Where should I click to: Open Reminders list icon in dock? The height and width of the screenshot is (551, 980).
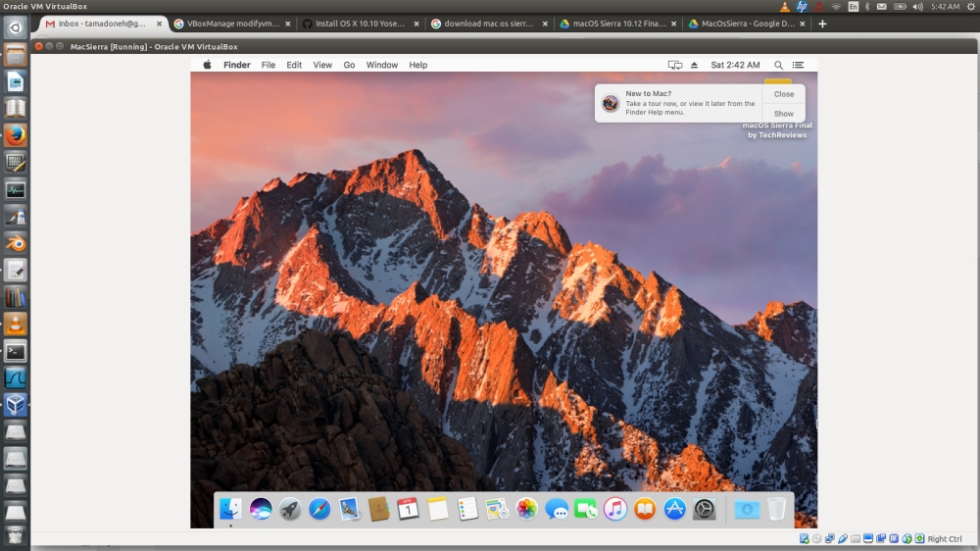tap(467, 509)
